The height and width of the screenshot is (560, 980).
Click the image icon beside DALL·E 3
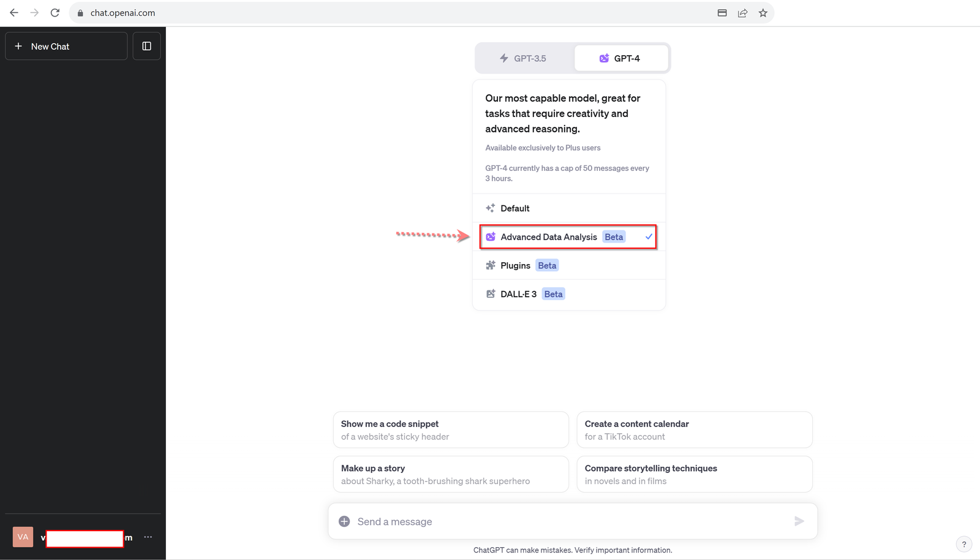pyautogui.click(x=491, y=294)
